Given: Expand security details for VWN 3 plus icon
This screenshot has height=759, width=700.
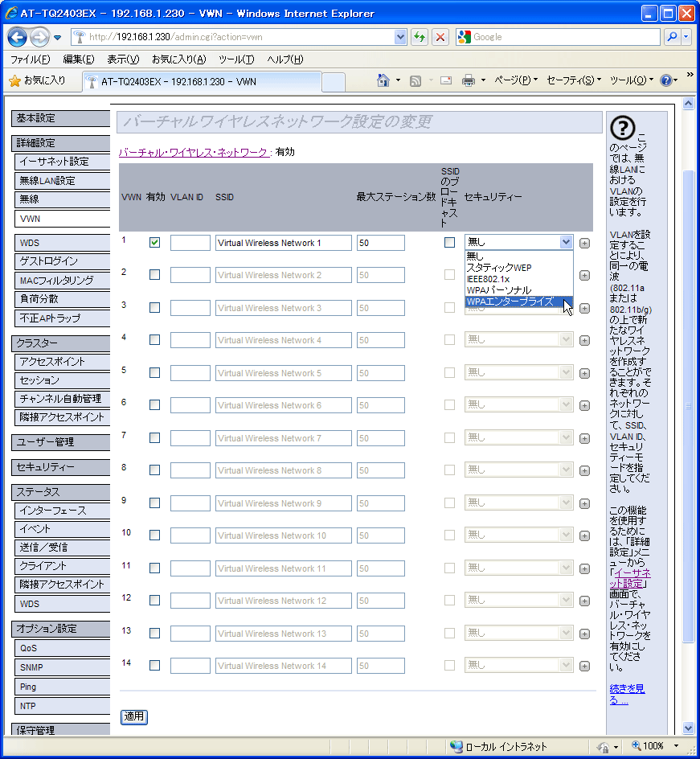Looking at the screenshot, I should tap(584, 309).
